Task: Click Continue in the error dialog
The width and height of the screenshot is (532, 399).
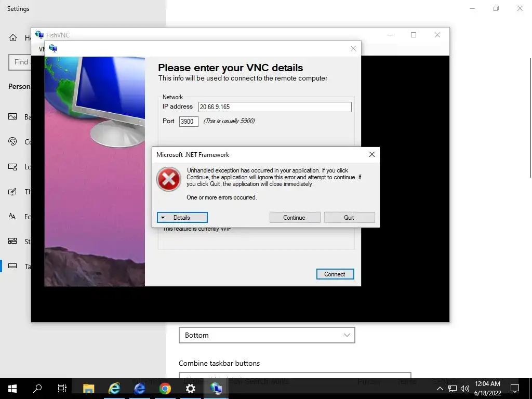Action: click(x=295, y=218)
